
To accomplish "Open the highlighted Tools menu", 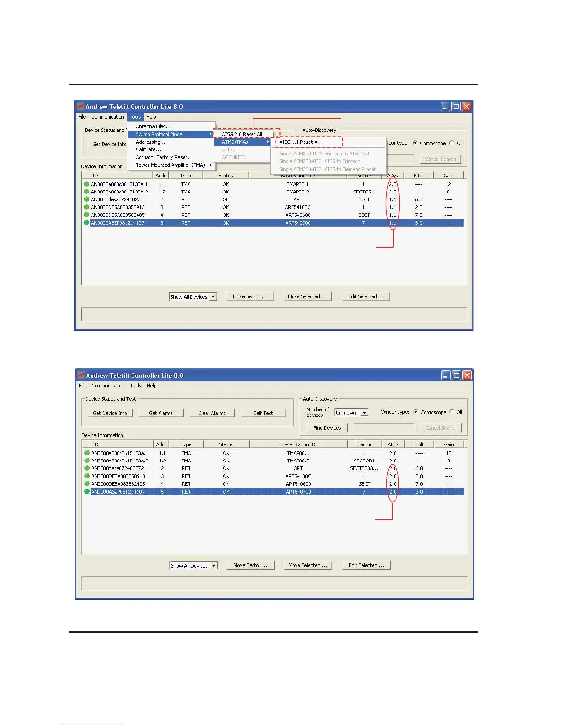I will [x=135, y=117].
